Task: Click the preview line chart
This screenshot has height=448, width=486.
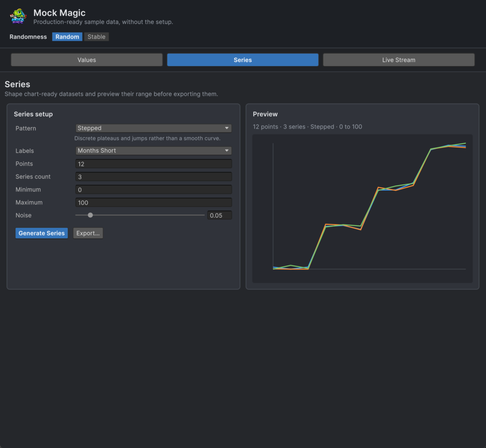Action: tap(363, 208)
